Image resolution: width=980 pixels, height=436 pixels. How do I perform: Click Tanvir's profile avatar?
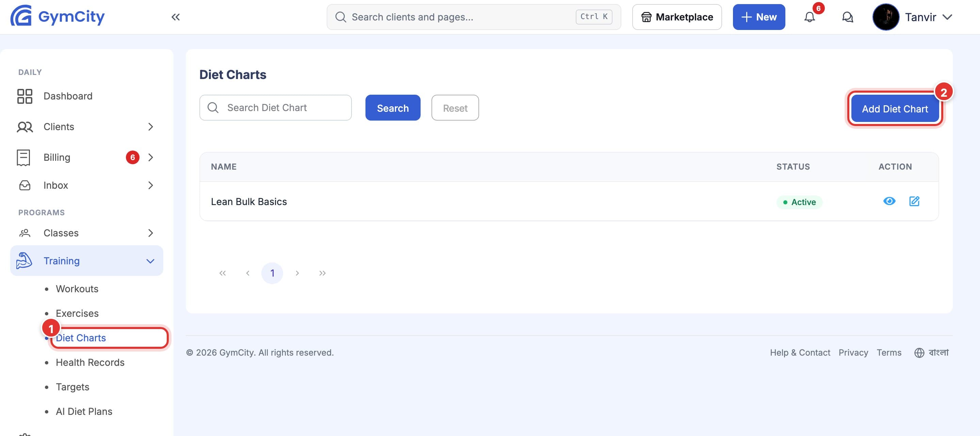tap(886, 17)
